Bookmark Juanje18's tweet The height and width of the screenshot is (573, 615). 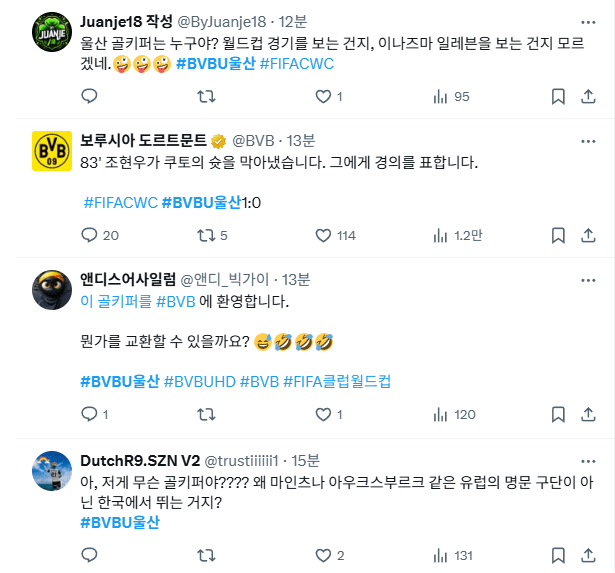tap(558, 96)
